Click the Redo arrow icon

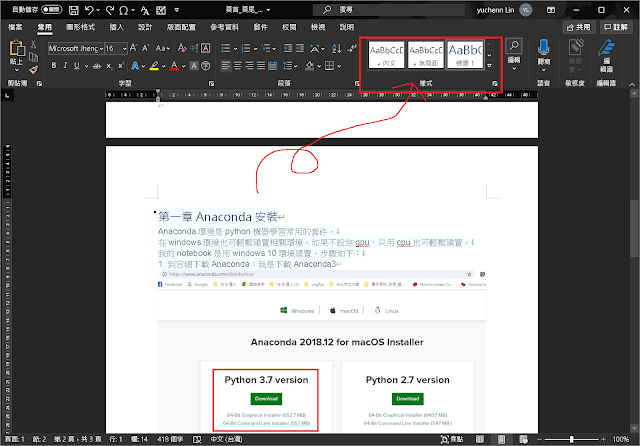pyautogui.click(x=109, y=10)
